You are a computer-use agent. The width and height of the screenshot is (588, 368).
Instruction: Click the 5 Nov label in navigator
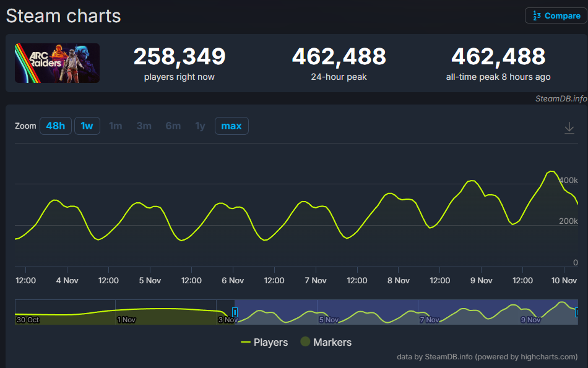click(x=329, y=320)
